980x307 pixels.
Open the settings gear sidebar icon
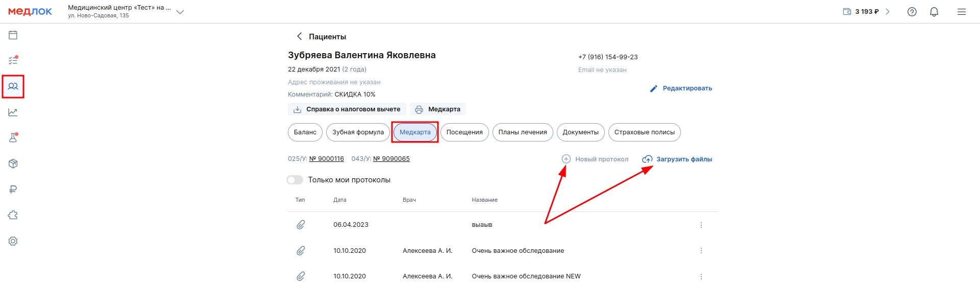coord(13,241)
